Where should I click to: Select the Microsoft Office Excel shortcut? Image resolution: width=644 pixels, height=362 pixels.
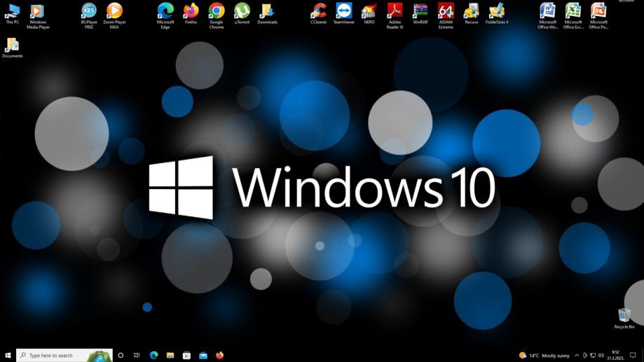[x=573, y=16]
